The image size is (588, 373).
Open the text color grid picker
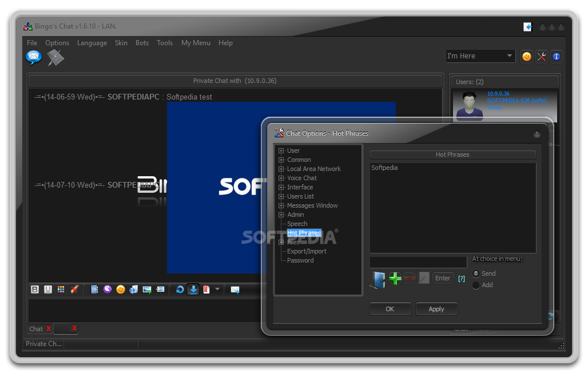click(x=61, y=289)
